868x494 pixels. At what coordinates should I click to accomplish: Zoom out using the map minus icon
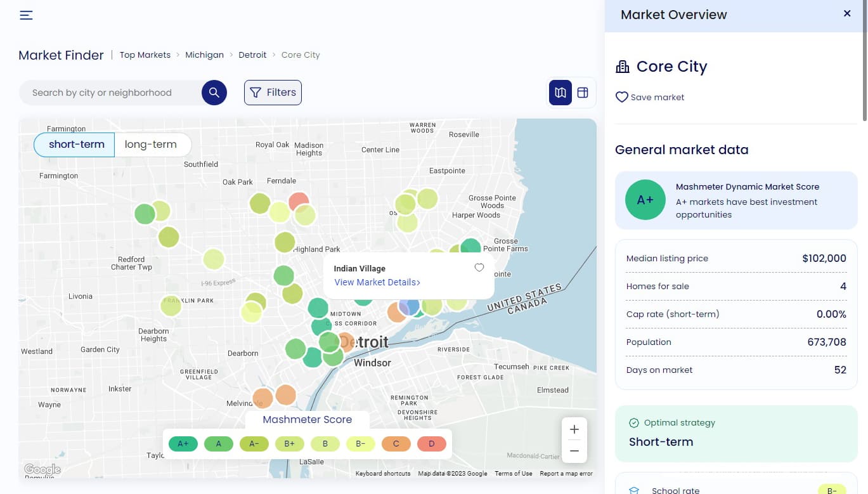[574, 451]
